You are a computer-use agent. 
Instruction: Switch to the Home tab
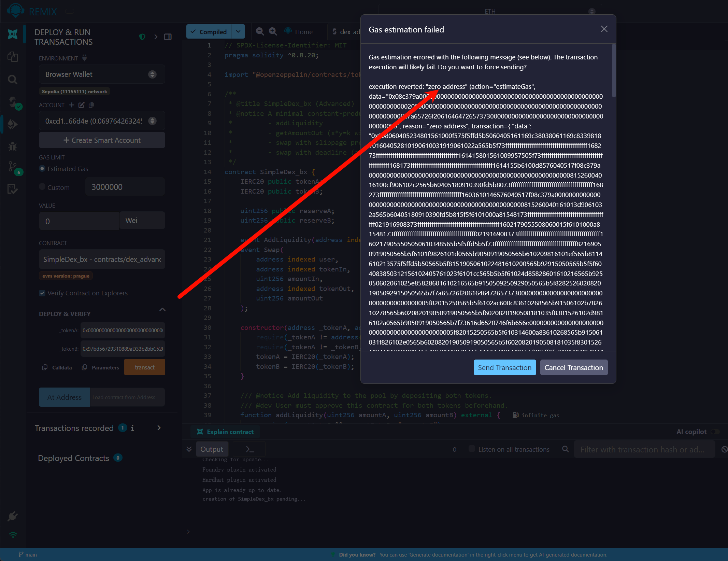pyautogui.click(x=303, y=32)
